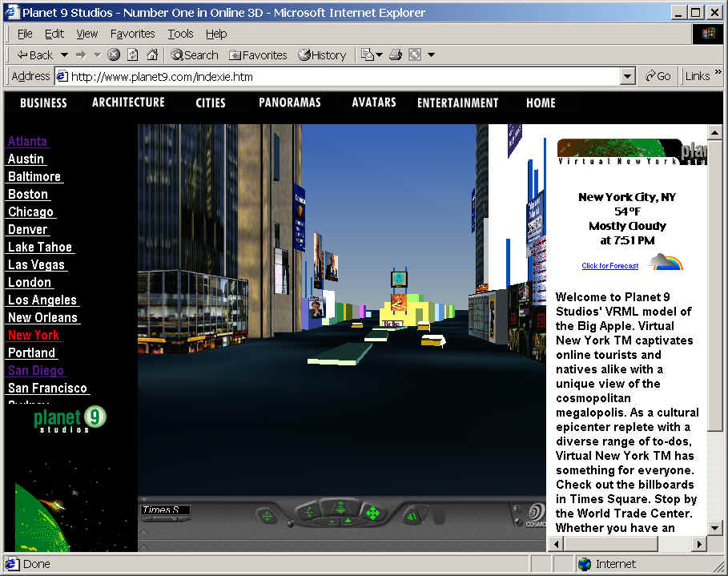Open the Search toolbar button
This screenshot has width=728, height=576.
point(194,55)
